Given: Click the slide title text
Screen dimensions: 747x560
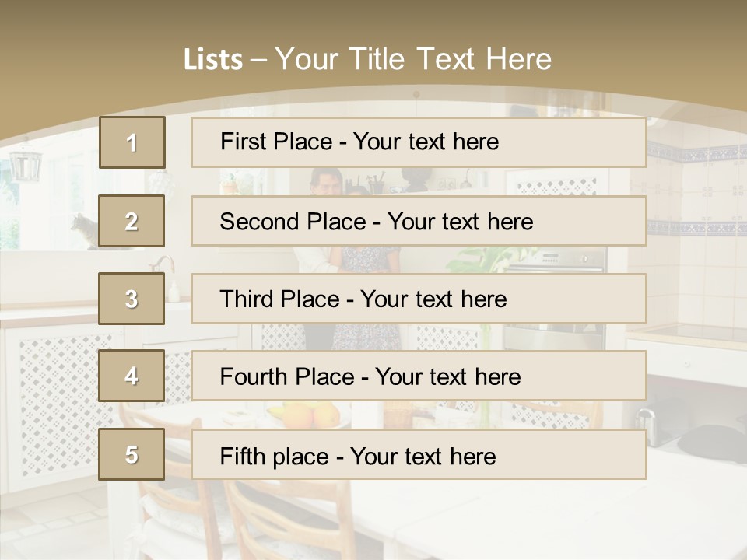Looking at the screenshot, I should (367, 58).
